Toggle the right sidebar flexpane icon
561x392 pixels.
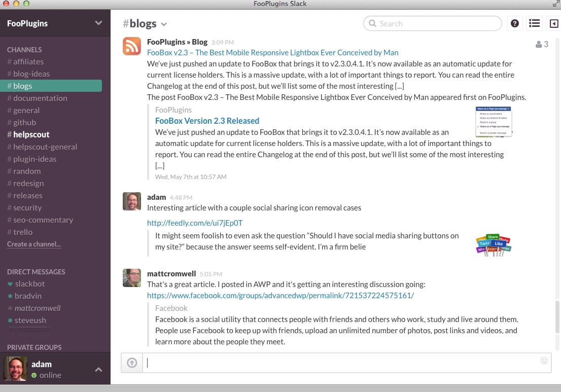tap(553, 23)
